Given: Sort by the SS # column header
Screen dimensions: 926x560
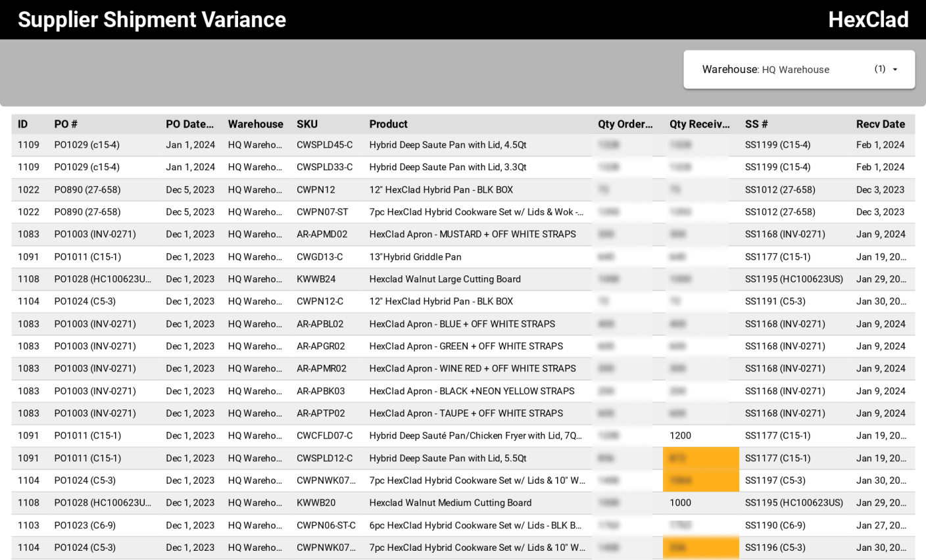Looking at the screenshot, I should tap(756, 124).
